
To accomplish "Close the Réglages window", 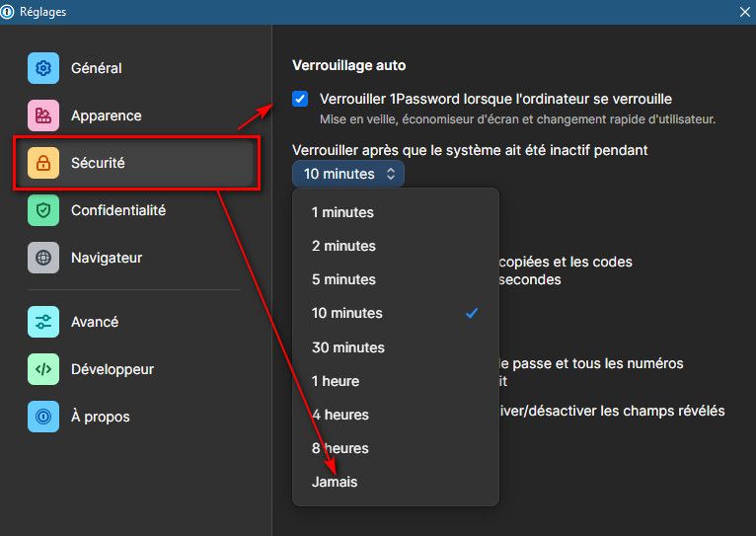I will point(744,12).
